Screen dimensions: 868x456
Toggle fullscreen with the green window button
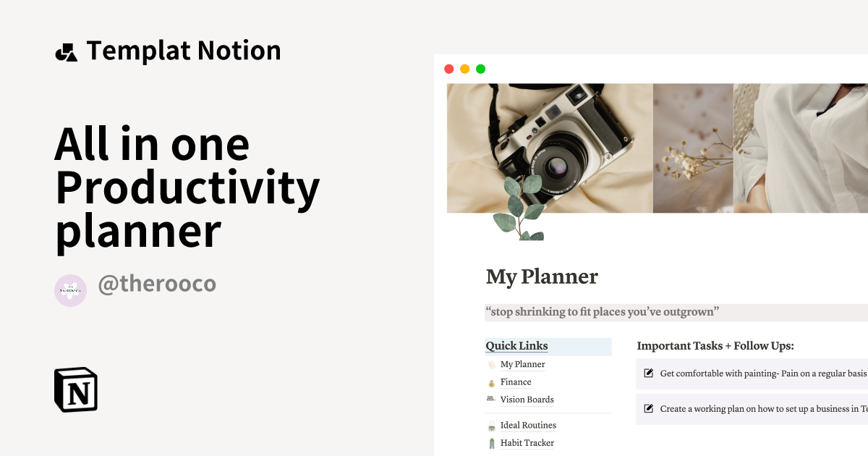[480, 69]
